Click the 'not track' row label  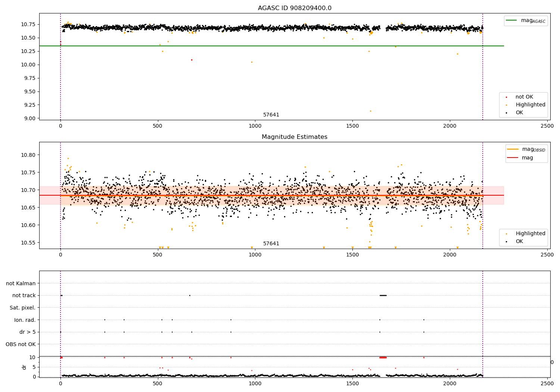(24, 296)
